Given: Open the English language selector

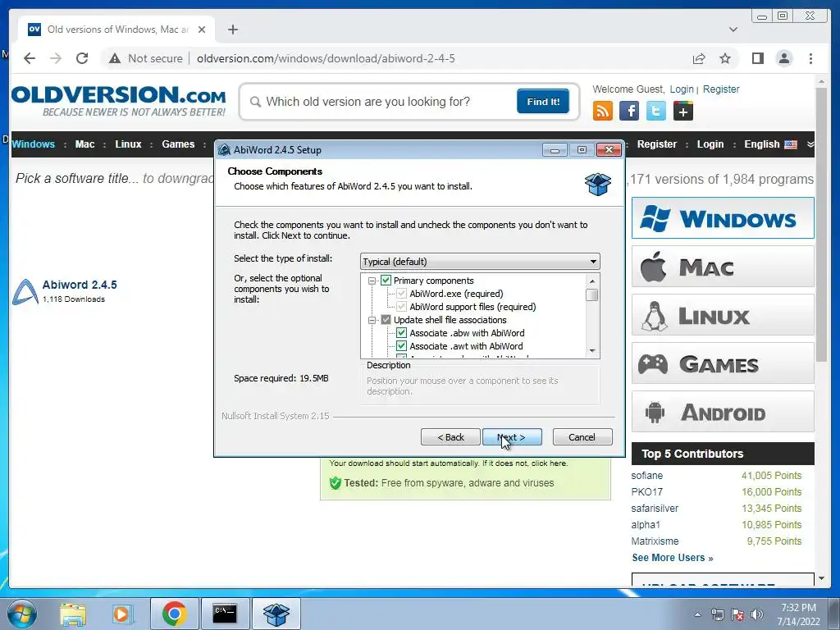Looking at the screenshot, I should [770, 144].
